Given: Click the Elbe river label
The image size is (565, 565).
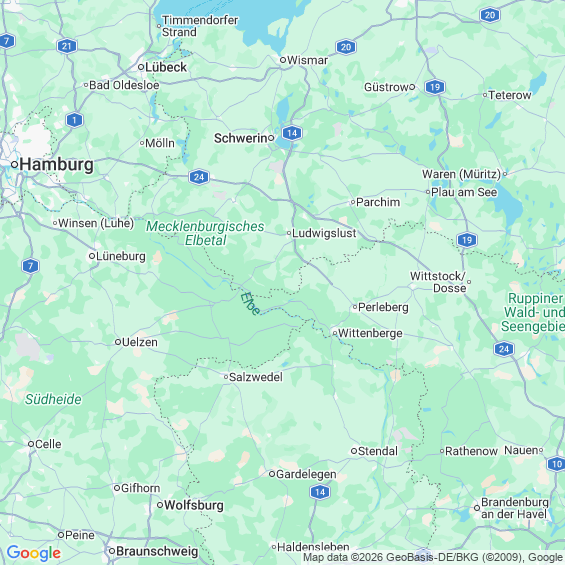Looking at the screenshot, I should pyautogui.click(x=250, y=303).
